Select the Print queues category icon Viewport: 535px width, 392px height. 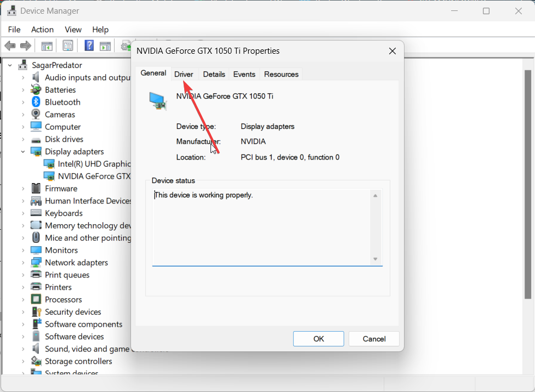tap(36, 274)
